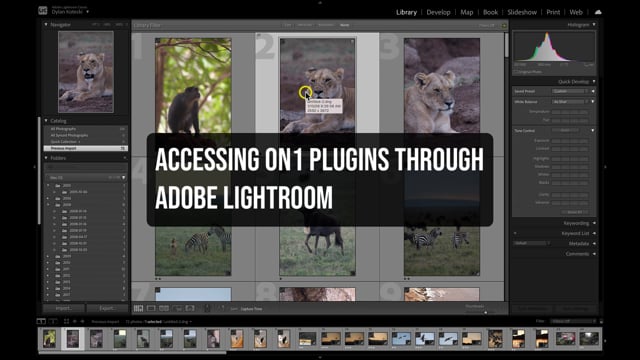This screenshot has height=360, width=640.
Task: Collapse the Histogram panel
Action: tap(594, 24)
